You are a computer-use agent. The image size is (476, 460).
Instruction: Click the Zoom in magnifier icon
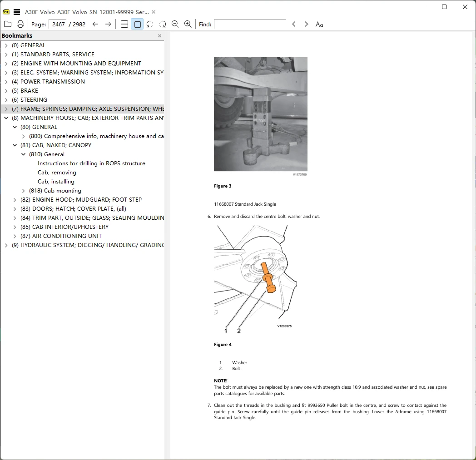tap(188, 24)
